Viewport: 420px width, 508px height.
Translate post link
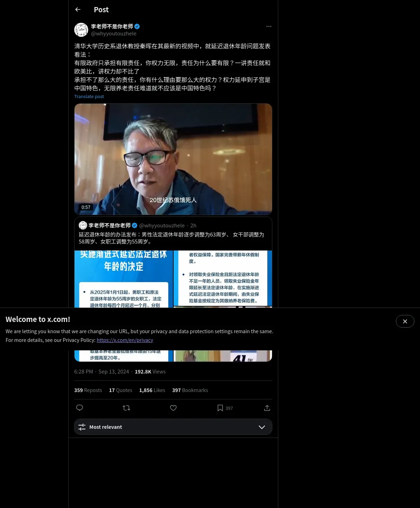[89, 97]
